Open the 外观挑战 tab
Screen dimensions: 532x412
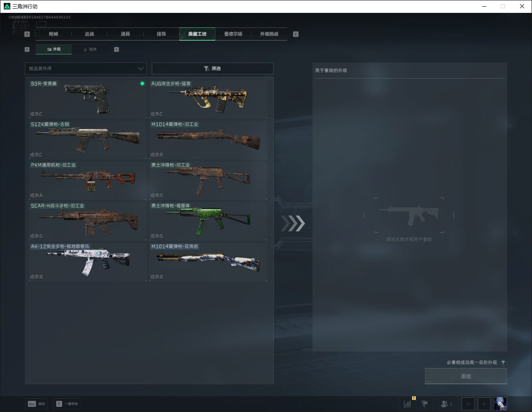[269, 34]
